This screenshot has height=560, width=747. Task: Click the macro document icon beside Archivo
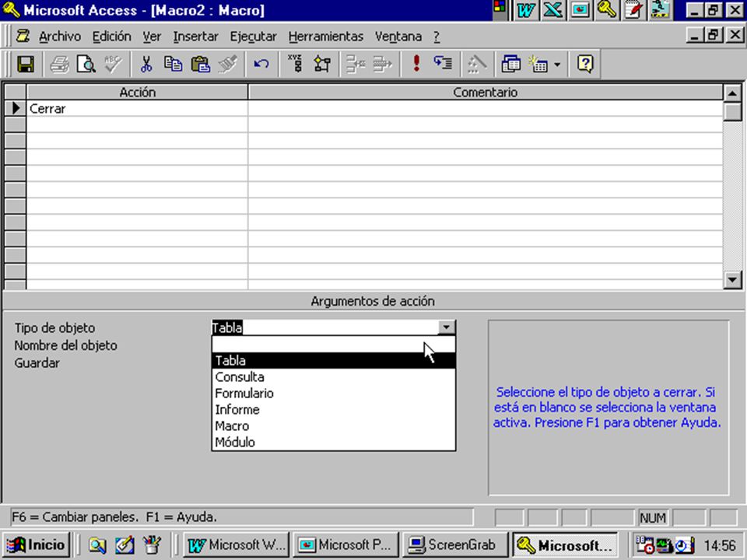23,37
